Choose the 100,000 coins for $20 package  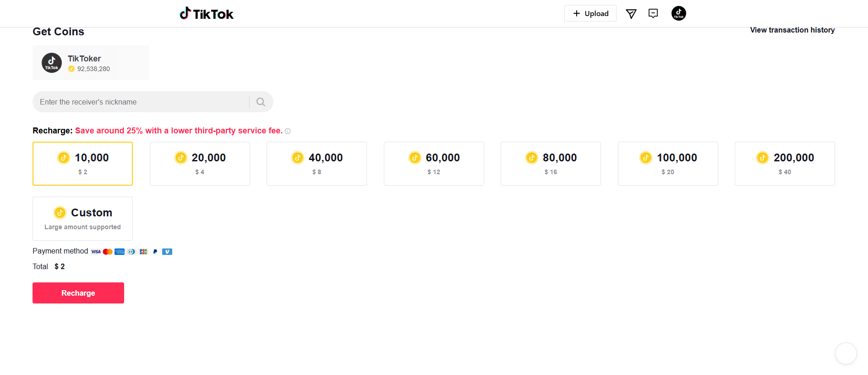(668, 164)
